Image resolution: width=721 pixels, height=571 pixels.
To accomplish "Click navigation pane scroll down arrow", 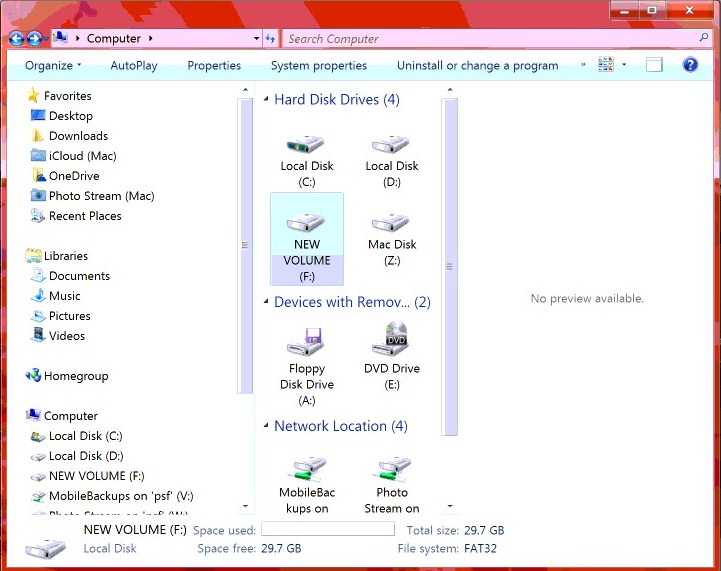I will pyautogui.click(x=245, y=506).
